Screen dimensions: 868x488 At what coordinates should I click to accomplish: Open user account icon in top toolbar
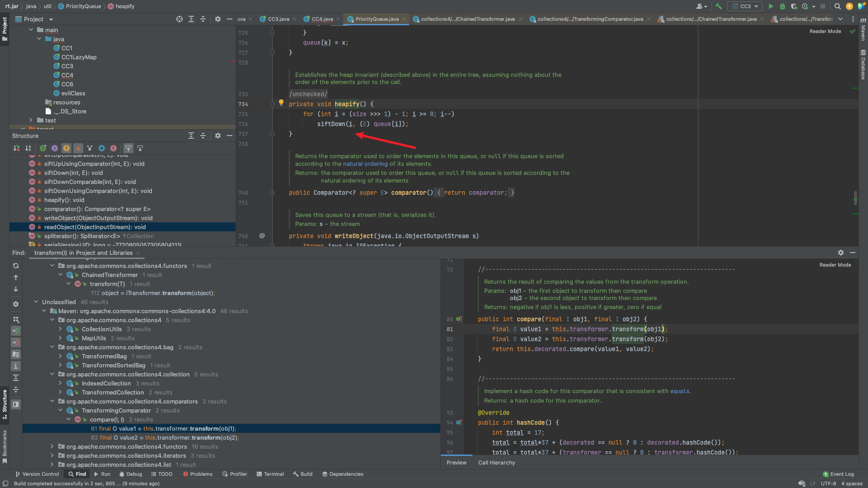pos(701,6)
